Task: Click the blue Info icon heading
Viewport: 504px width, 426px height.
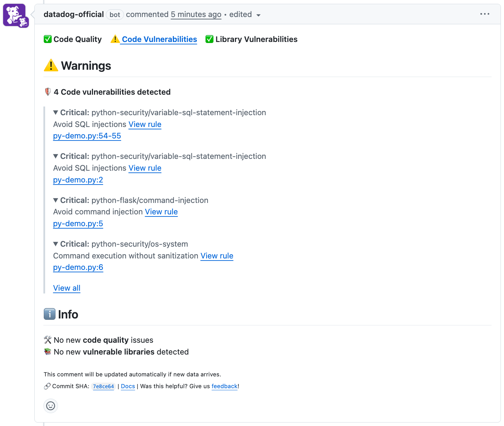Action: point(50,314)
